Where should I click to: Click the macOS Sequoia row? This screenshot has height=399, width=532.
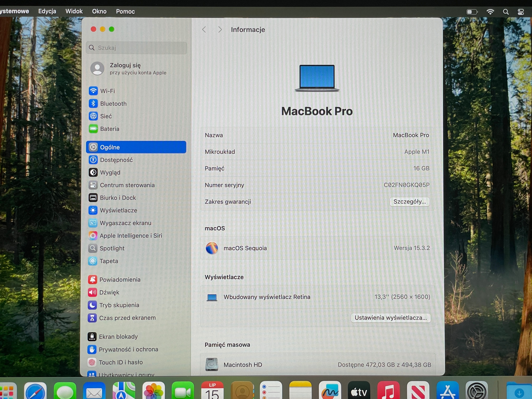[317, 248]
